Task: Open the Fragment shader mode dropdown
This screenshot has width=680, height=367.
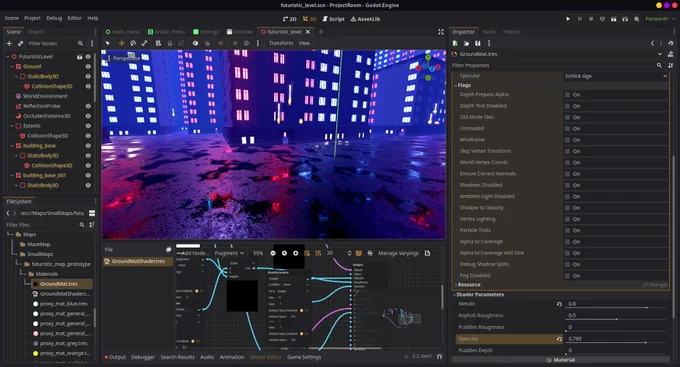Action: click(229, 253)
